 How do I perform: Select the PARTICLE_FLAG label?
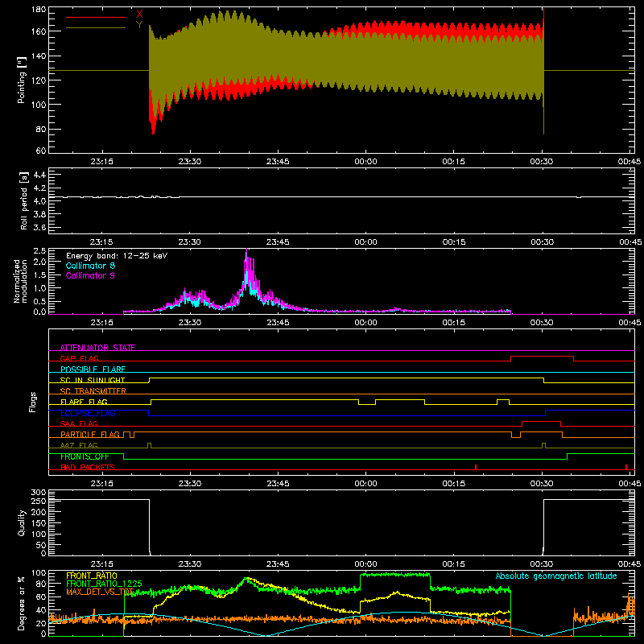(90, 434)
